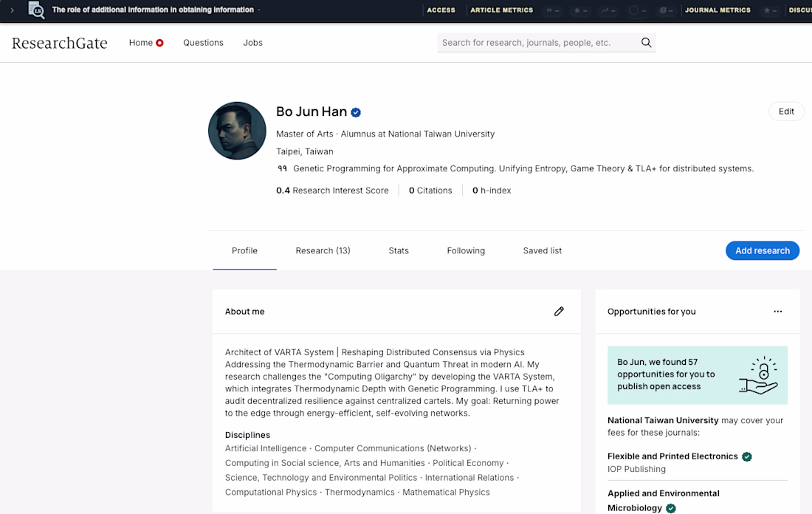Click the Mathematical Physics discipline

446,492
